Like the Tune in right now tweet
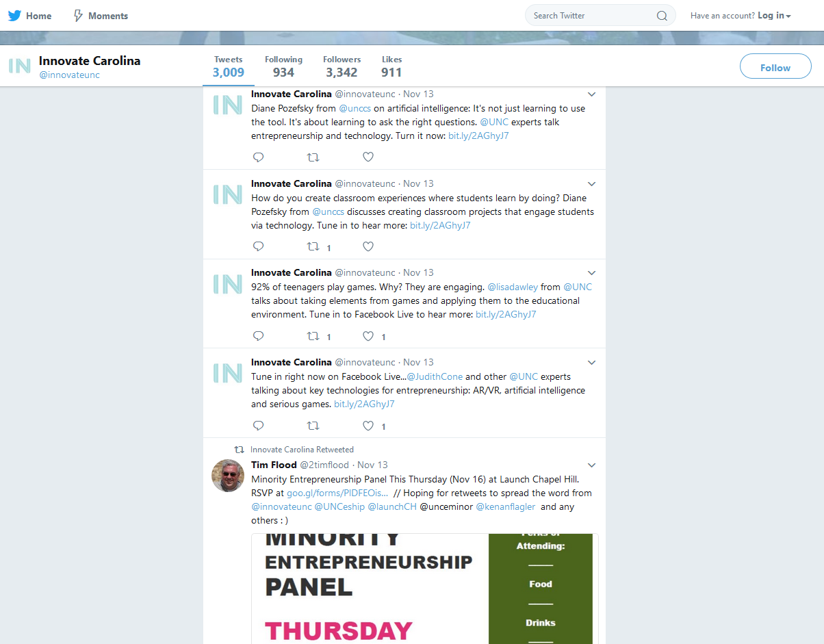This screenshot has width=824, height=644. (368, 426)
